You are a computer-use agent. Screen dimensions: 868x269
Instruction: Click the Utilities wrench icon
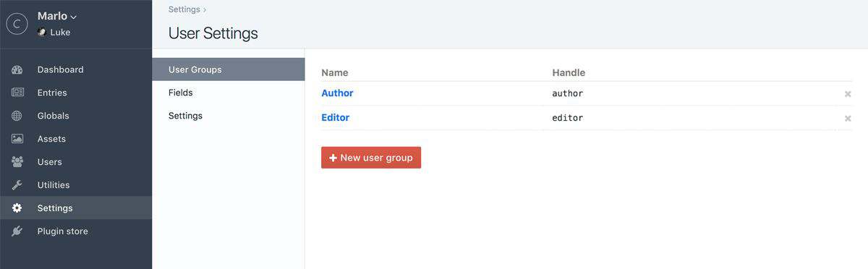point(17,185)
